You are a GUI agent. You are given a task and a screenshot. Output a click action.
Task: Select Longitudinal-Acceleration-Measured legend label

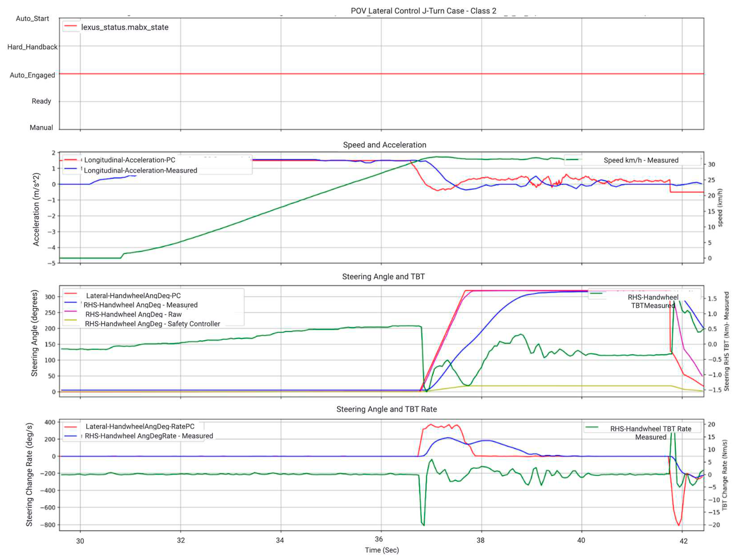click(x=140, y=171)
